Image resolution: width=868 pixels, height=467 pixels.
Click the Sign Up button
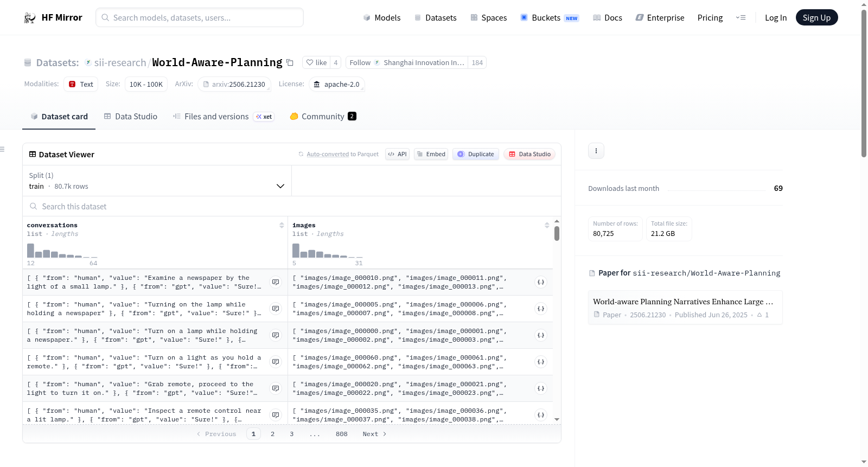(817, 18)
